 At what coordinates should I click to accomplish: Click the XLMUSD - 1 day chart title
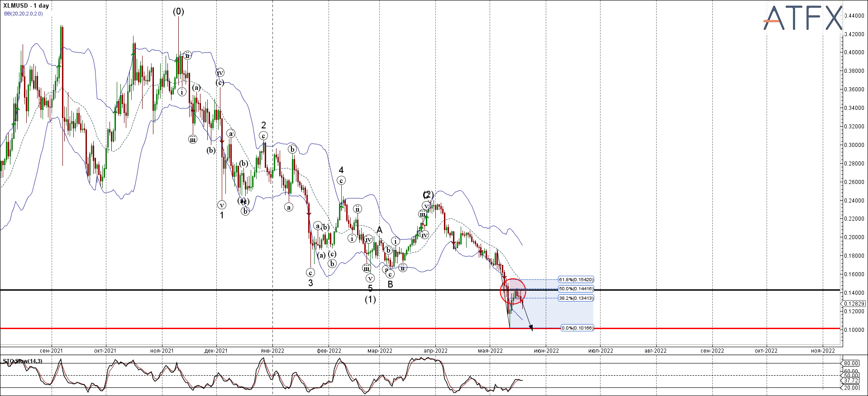pyautogui.click(x=26, y=6)
